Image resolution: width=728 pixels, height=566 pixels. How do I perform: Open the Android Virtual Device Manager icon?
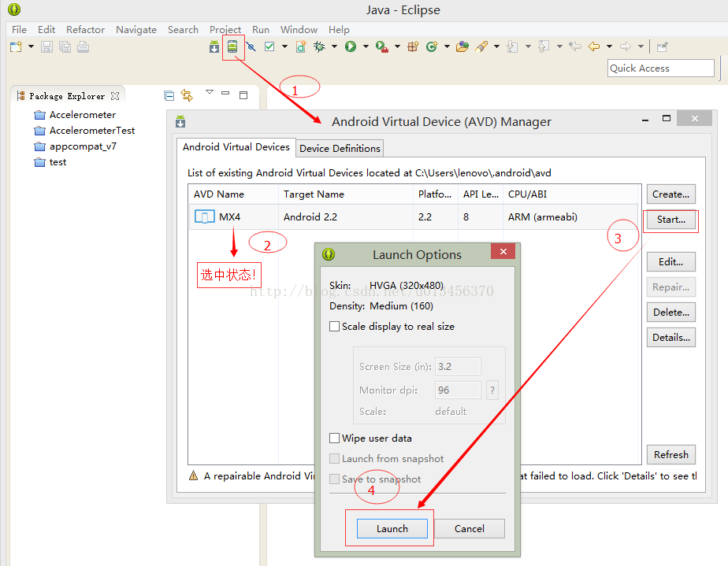tap(232, 46)
